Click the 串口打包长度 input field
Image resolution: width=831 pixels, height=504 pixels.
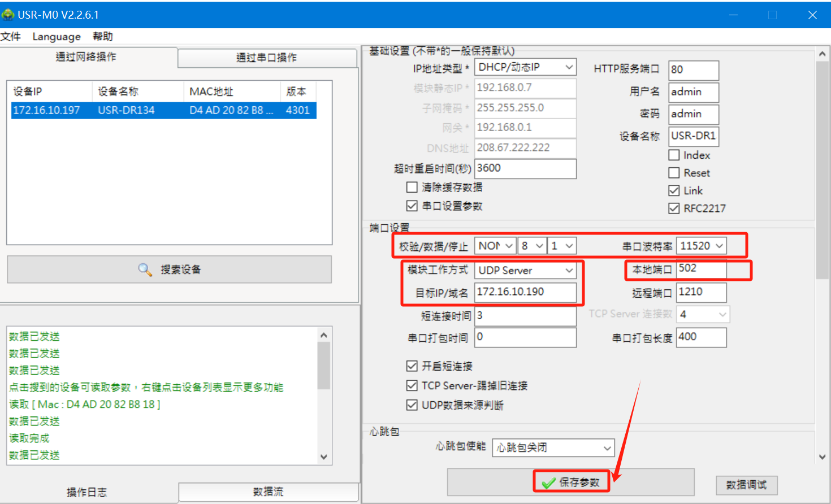pyautogui.click(x=702, y=337)
